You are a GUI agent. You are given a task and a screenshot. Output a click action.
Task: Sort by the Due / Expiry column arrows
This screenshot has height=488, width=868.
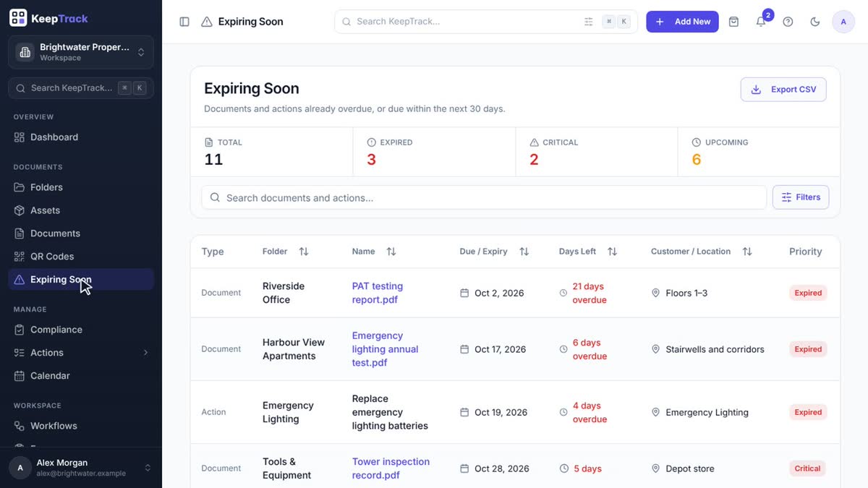[524, 252]
